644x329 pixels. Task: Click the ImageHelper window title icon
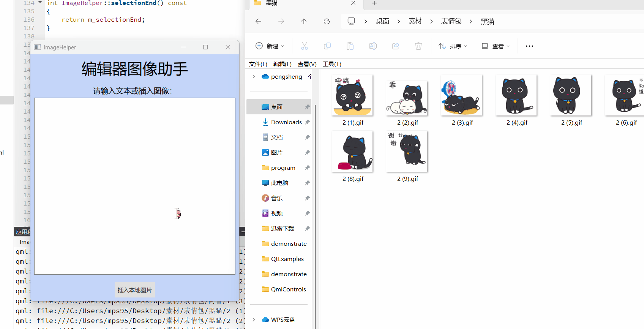pyautogui.click(x=38, y=47)
